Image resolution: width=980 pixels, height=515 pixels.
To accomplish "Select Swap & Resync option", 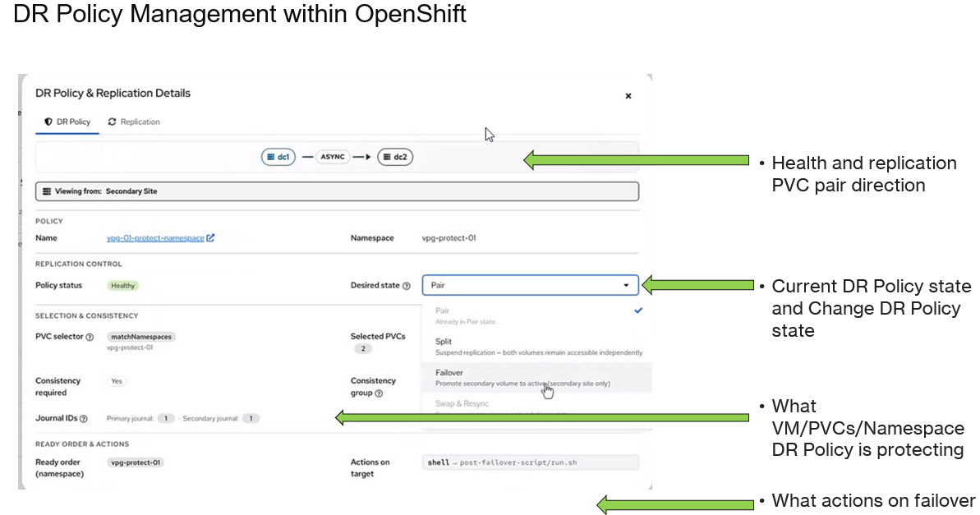I will coord(537,405).
